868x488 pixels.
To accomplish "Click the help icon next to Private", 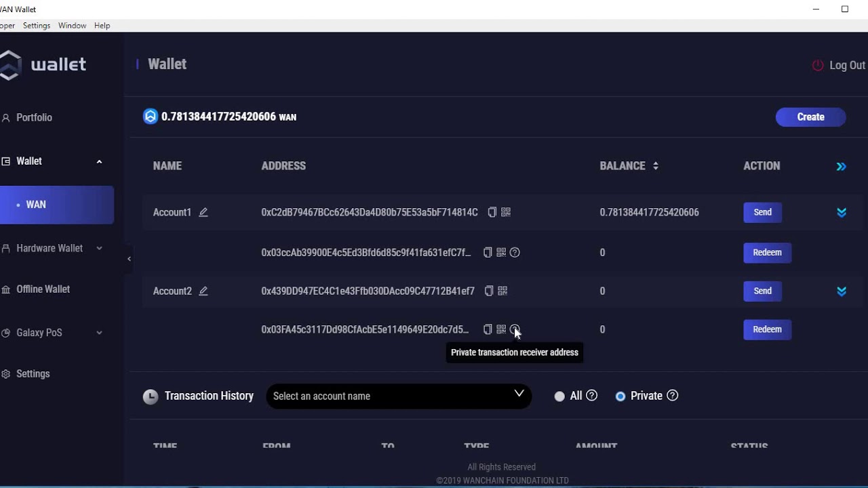I will click(x=672, y=395).
